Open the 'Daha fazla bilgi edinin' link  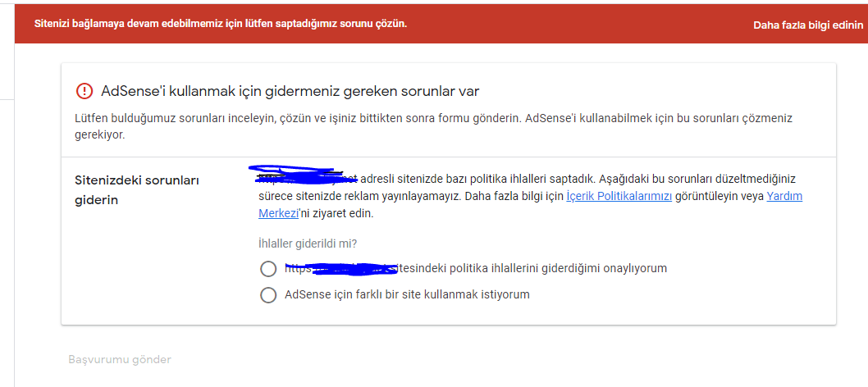point(807,25)
